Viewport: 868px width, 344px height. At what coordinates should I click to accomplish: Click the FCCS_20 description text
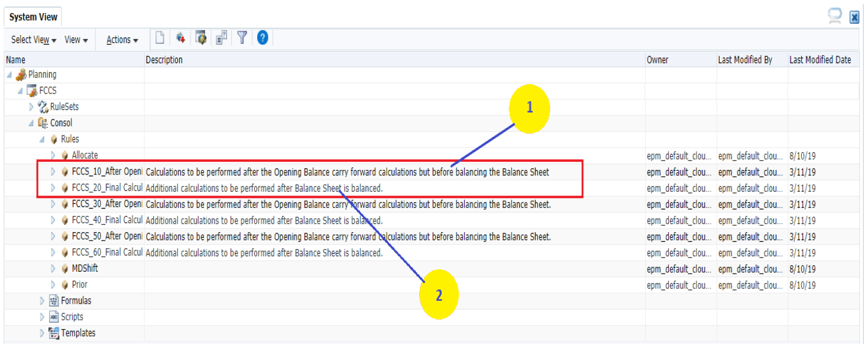[264, 188]
